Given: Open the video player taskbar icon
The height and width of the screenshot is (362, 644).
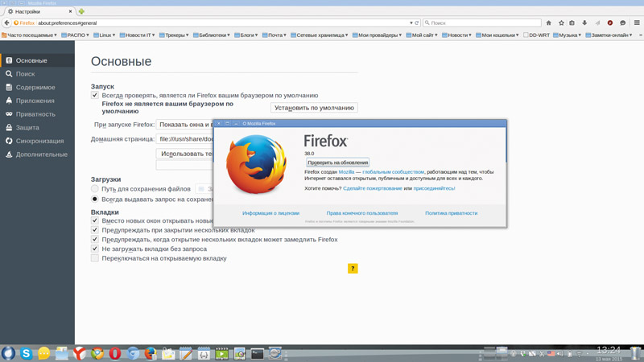Looking at the screenshot, I should tap(222, 353).
